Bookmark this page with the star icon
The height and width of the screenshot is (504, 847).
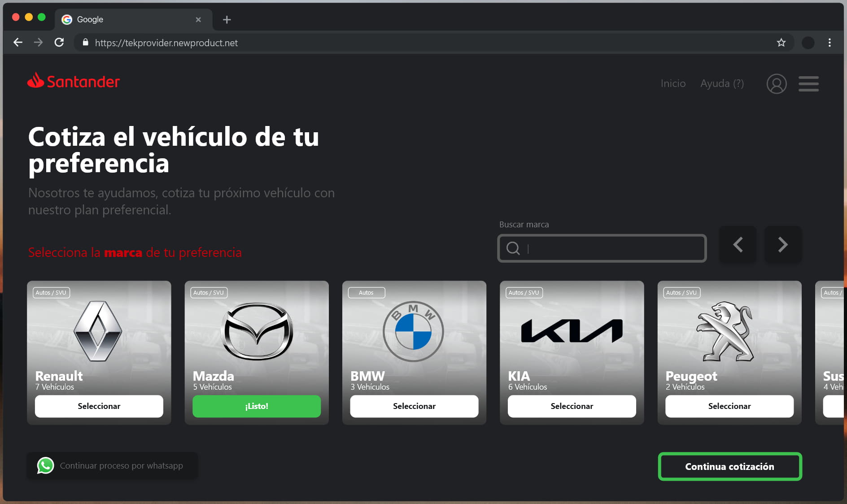tap(781, 43)
